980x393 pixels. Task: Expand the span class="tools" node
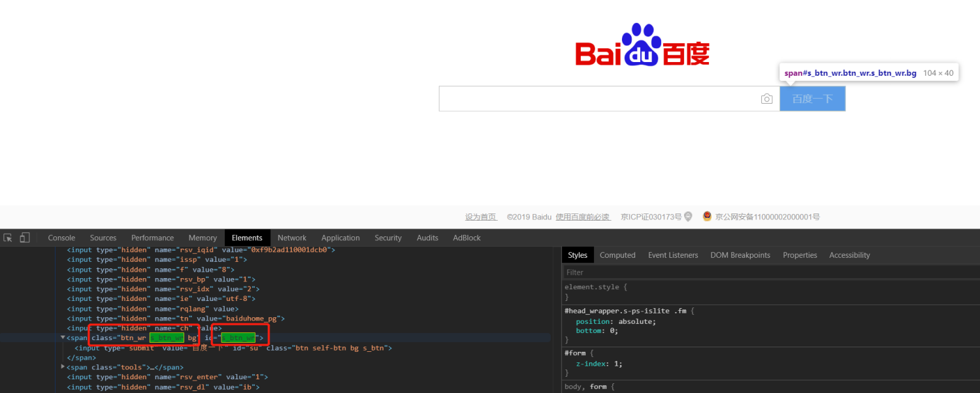coord(63,367)
